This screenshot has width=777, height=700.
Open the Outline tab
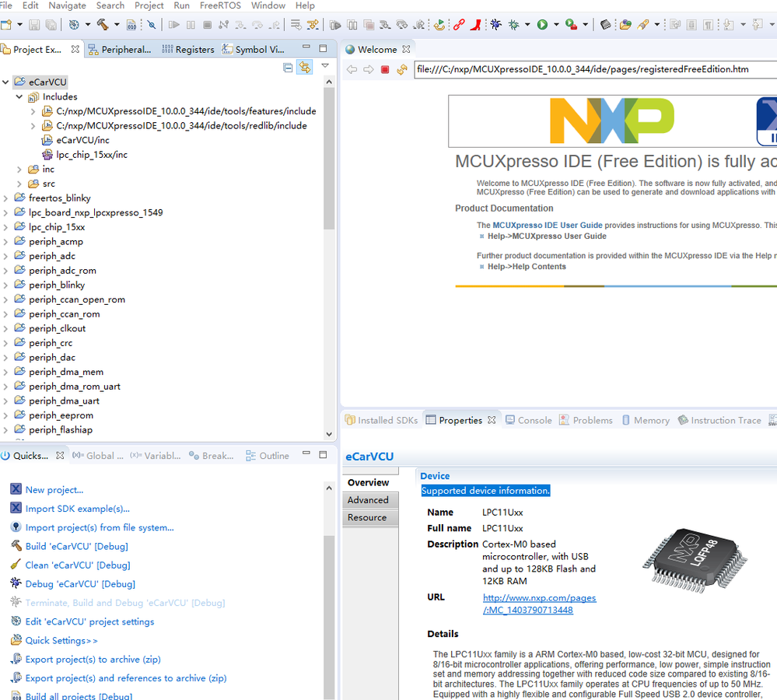click(268, 456)
